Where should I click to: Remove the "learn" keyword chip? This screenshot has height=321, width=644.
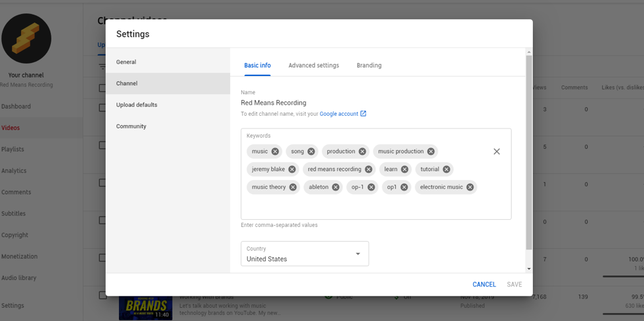(405, 169)
